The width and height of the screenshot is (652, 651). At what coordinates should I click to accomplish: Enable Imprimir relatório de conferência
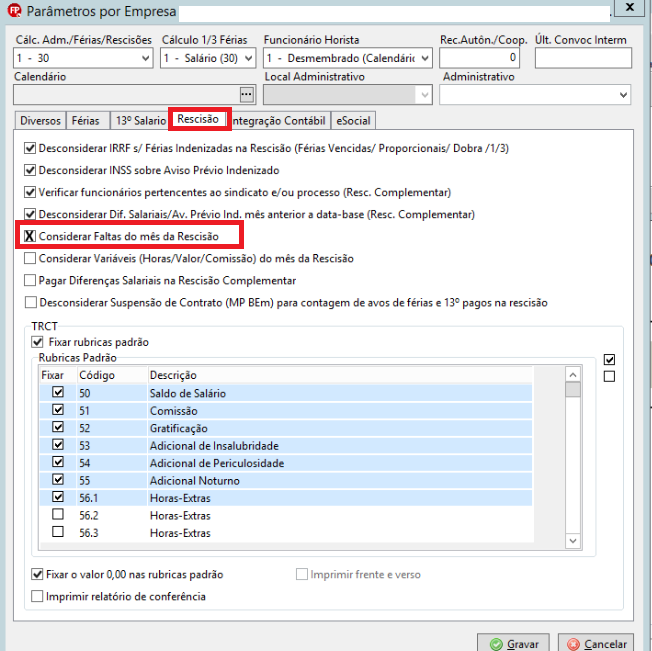coord(37,597)
